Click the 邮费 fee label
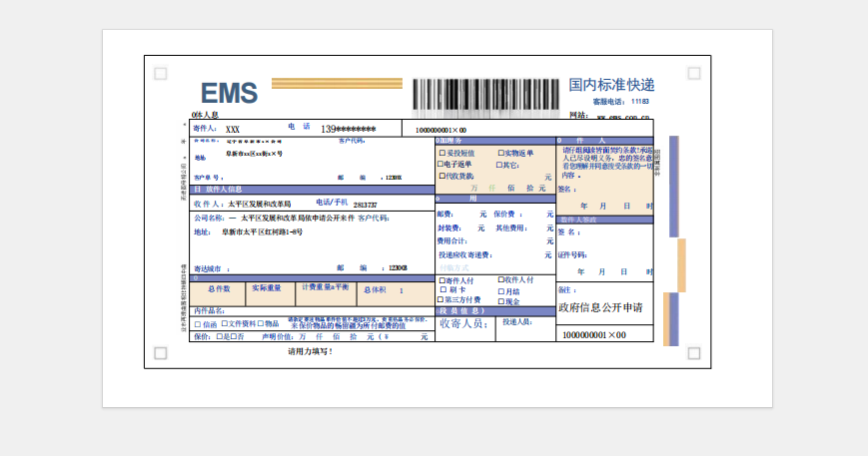 pyautogui.click(x=445, y=215)
